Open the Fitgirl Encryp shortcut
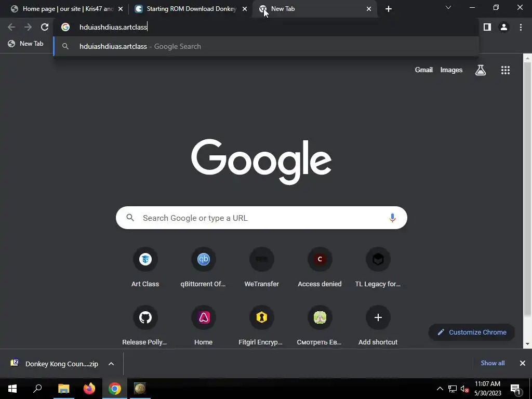 (262, 326)
